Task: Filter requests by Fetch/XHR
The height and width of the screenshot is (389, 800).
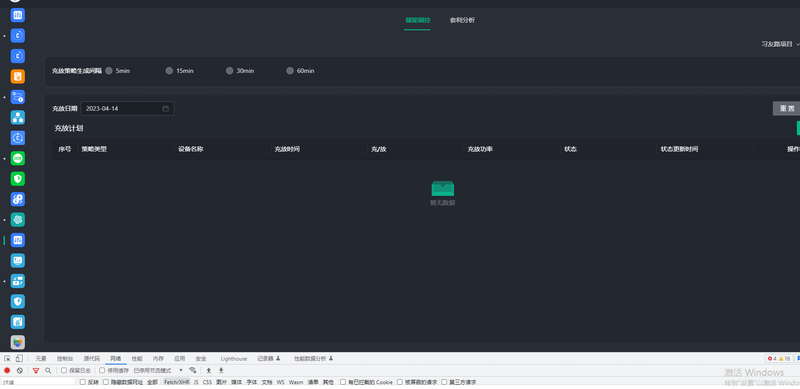Action: tap(177, 382)
